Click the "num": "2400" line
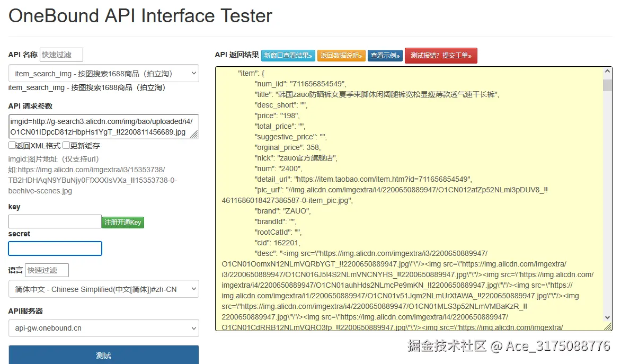The width and height of the screenshot is (621, 364). click(278, 168)
